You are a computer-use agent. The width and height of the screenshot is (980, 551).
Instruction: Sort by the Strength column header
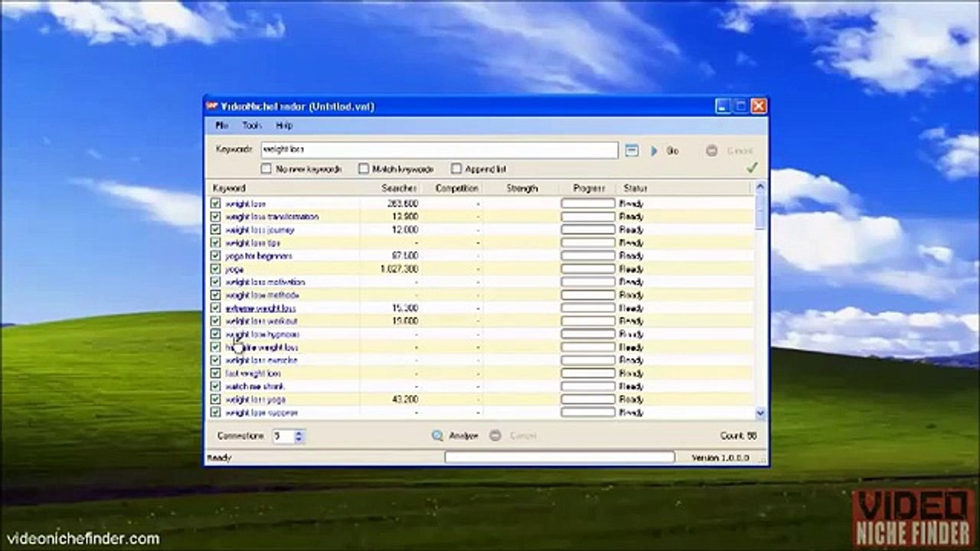pos(521,188)
